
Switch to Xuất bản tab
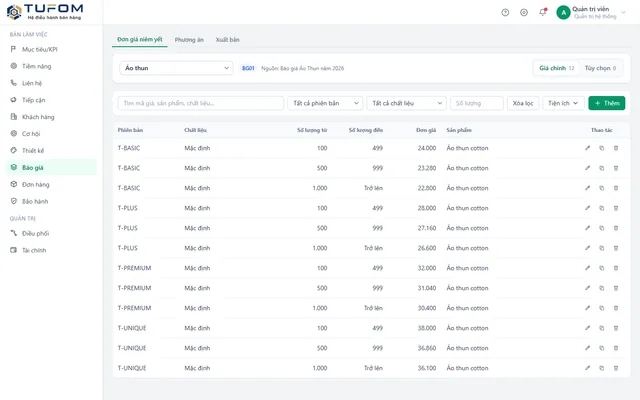coord(227,40)
